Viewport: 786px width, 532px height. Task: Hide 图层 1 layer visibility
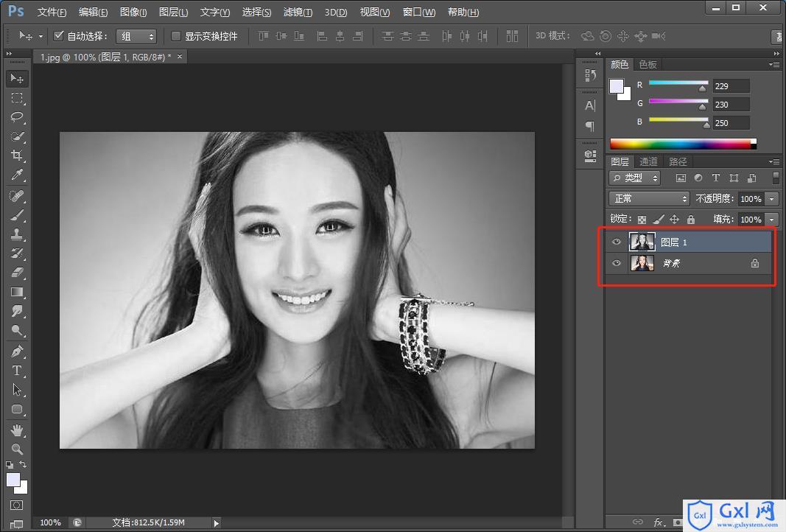617,242
